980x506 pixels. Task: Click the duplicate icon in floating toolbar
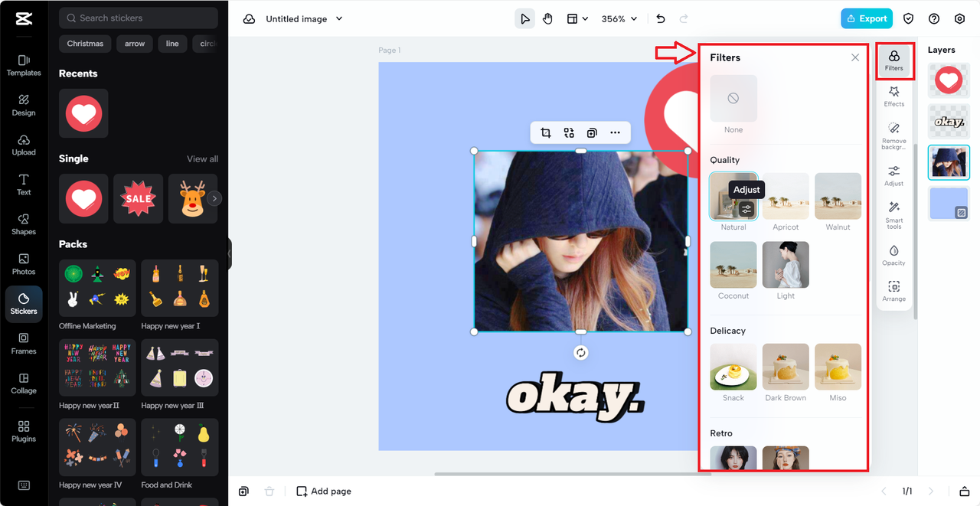[x=592, y=132]
